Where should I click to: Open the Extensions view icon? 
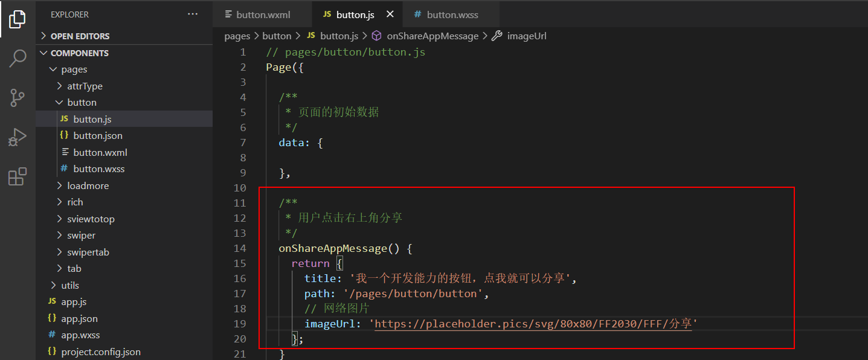(18, 176)
